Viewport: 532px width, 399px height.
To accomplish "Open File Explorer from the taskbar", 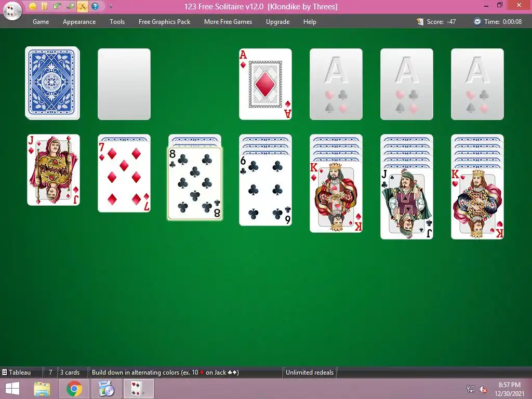I will 42,389.
